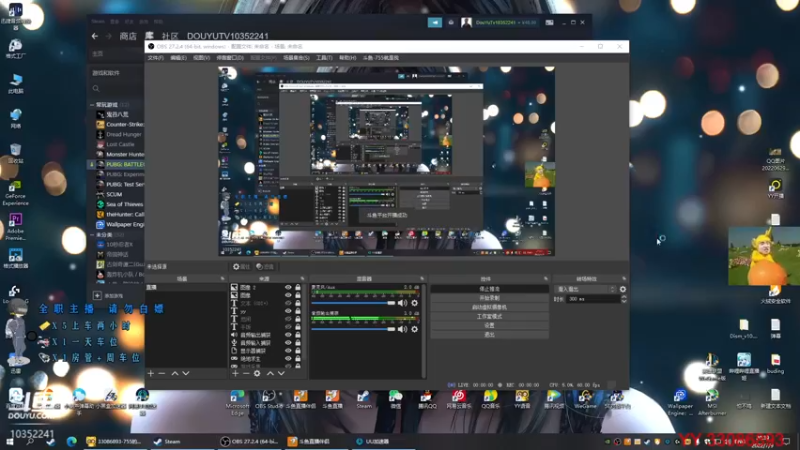Mute the second mixer channel's speaker icon
This screenshot has width=800, height=450.
coord(402,329)
